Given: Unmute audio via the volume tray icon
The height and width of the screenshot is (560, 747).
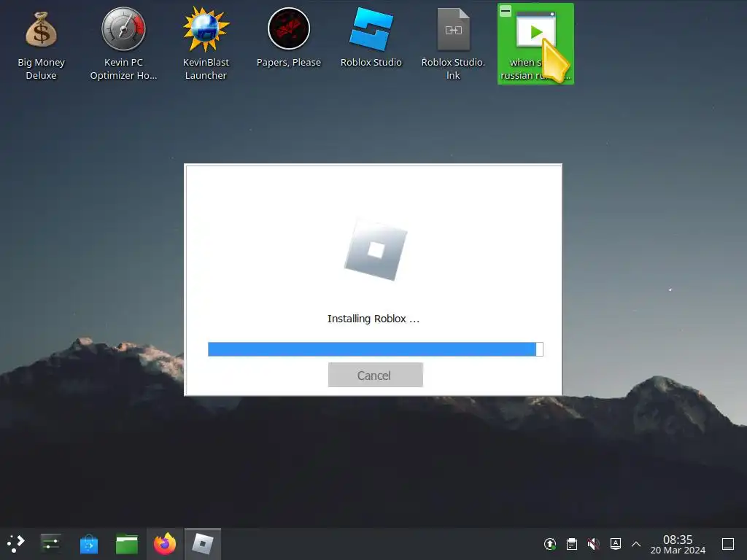Looking at the screenshot, I should click(594, 544).
